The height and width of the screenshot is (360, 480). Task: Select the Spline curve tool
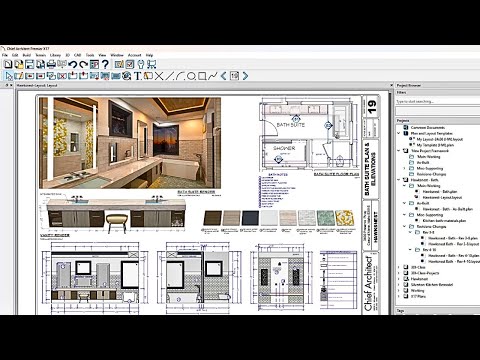click(213, 76)
